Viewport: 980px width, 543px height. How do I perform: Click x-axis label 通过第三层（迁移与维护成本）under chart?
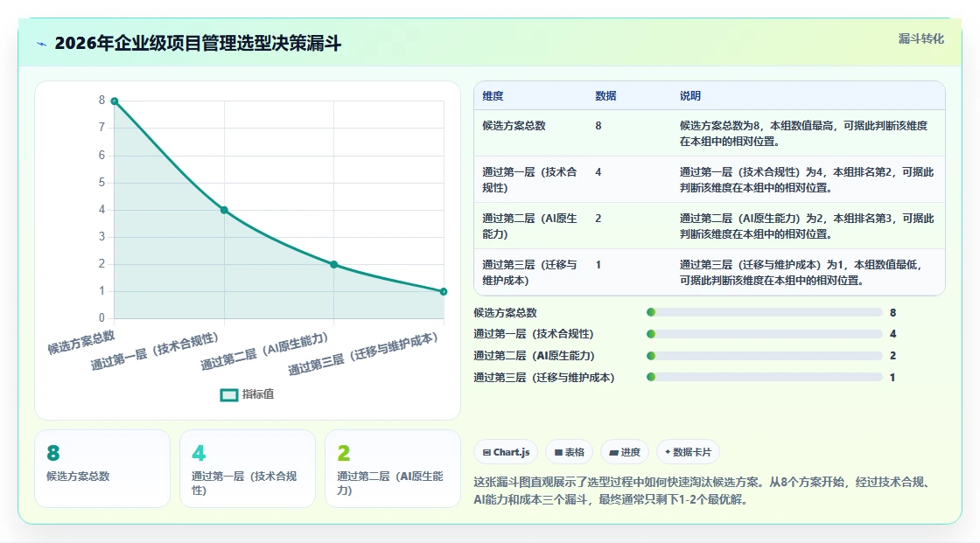coord(362,353)
